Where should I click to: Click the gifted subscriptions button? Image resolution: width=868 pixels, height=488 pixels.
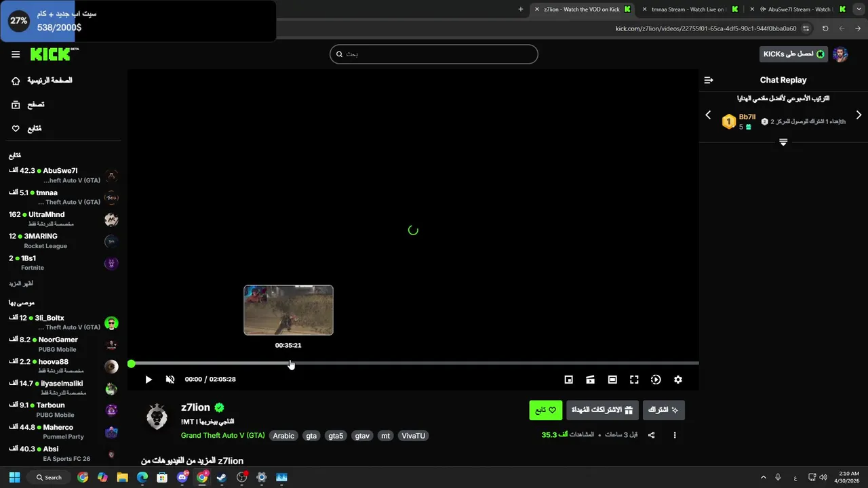point(602,410)
